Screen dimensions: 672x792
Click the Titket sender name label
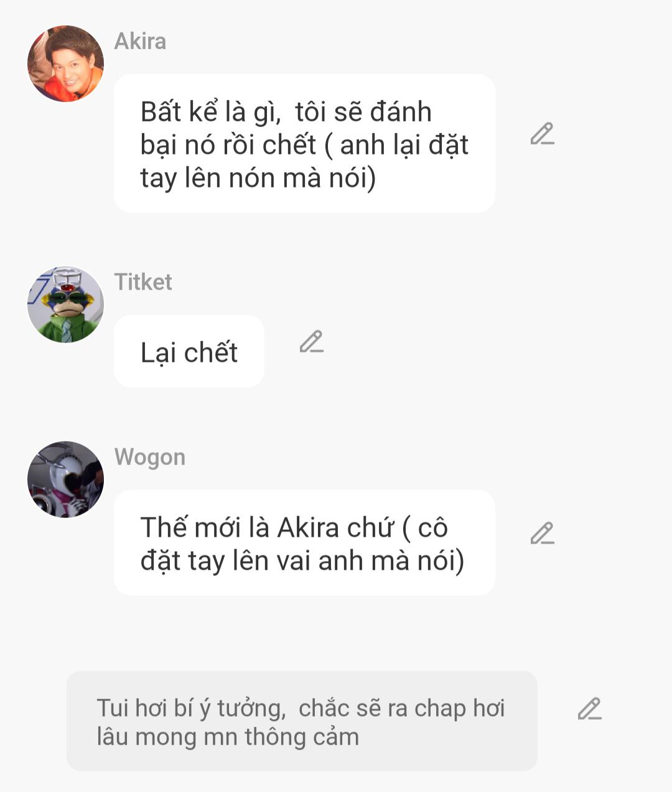point(143,282)
